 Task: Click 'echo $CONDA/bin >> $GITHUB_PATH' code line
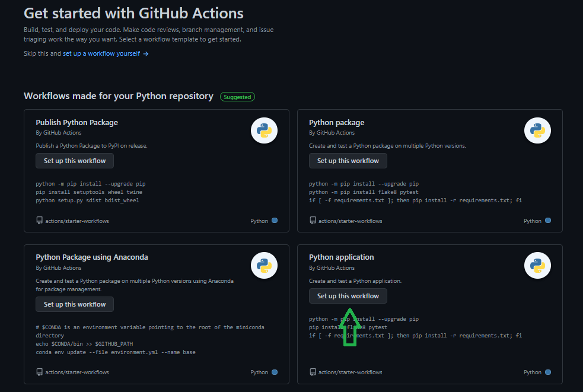point(84,343)
